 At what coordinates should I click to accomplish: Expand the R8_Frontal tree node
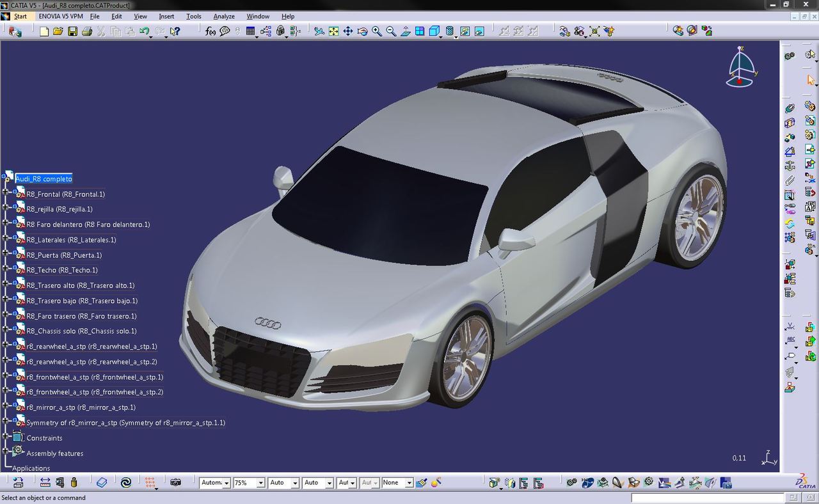(5, 192)
